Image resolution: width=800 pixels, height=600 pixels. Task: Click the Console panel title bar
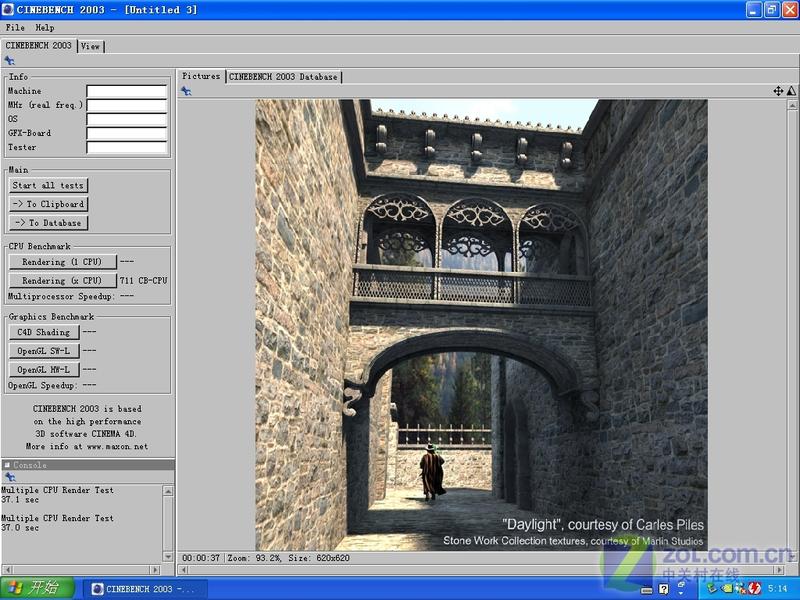click(x=88, y=465)
